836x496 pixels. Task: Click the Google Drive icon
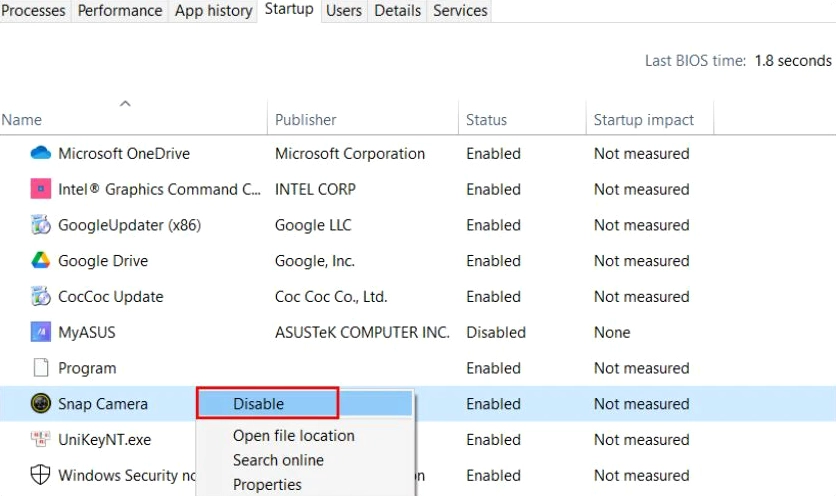click(x=40, y=261)
